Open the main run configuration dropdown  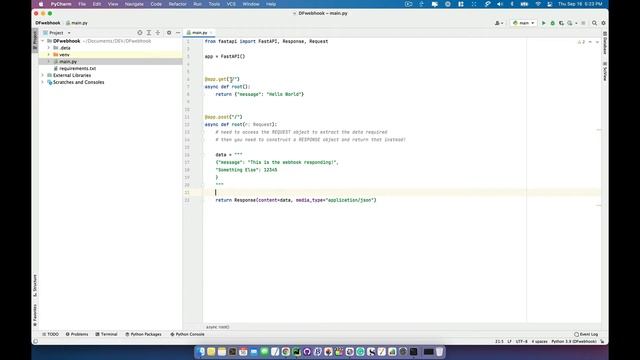(x=523, y=23)
